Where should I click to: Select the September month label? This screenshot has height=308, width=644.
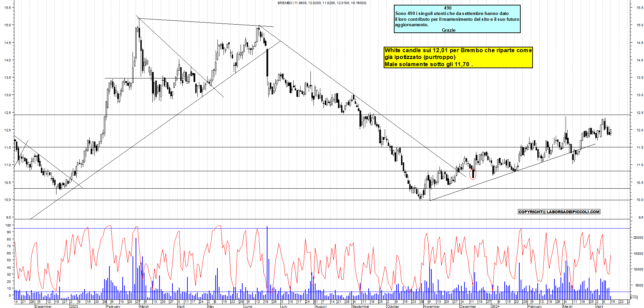(361, 306)
